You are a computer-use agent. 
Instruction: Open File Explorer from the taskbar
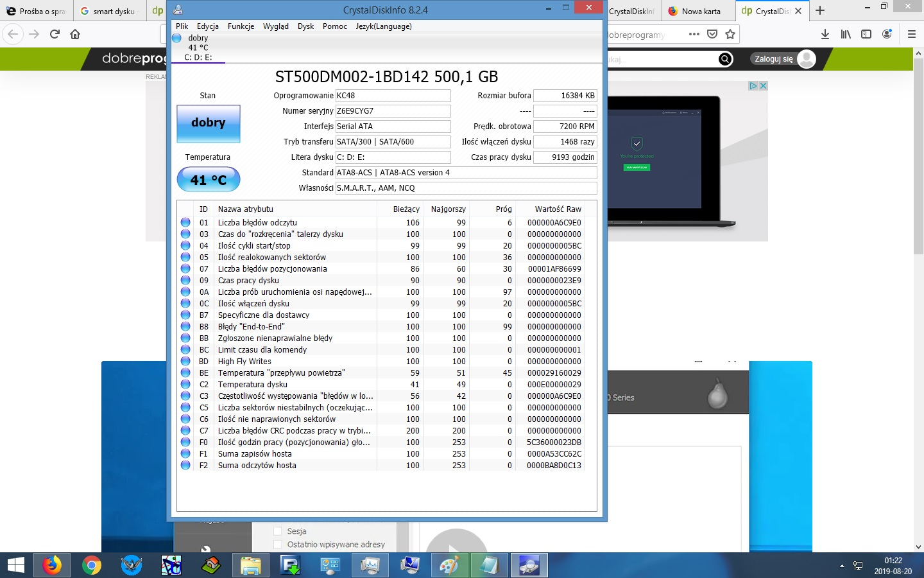point(251,565)
